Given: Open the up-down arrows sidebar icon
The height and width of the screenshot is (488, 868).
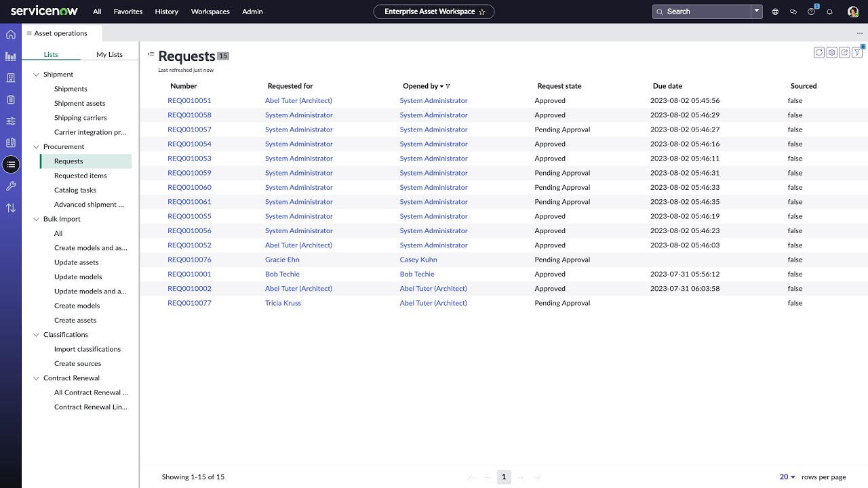Looking at the screenshot, I should pyautogui.click(x=11, y=208).
